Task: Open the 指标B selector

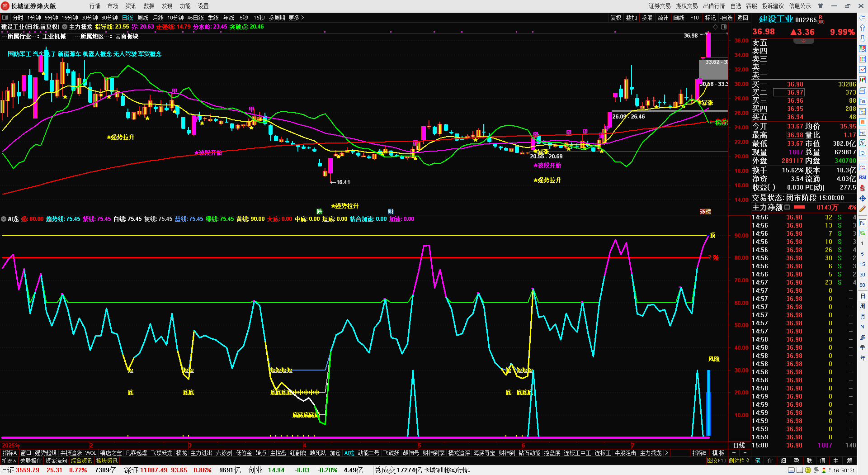Action: tap(699, 453)
